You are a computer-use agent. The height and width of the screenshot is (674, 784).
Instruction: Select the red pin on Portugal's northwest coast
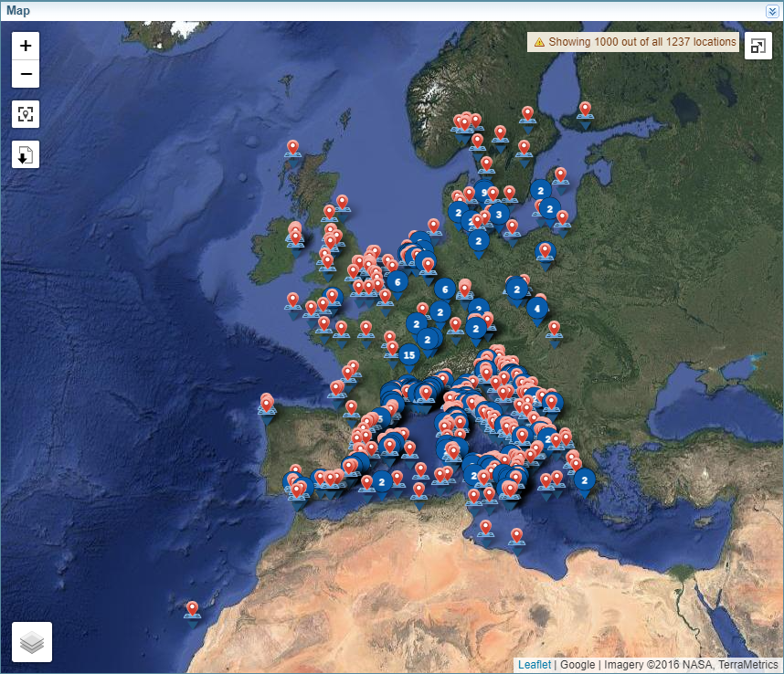pyautogui.click(x=267, y=403)
